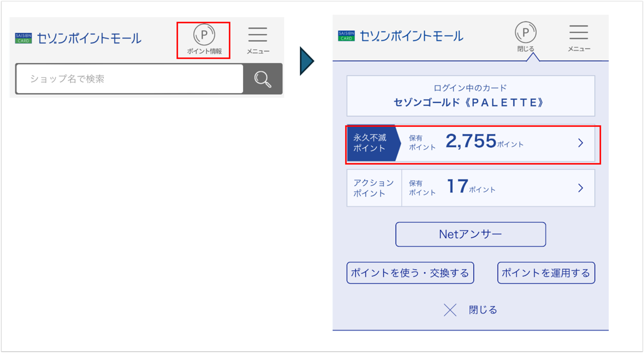Screen dimensions: 644x353
Task: Click the Netアンサー button
Action: [x=470, y=234]
